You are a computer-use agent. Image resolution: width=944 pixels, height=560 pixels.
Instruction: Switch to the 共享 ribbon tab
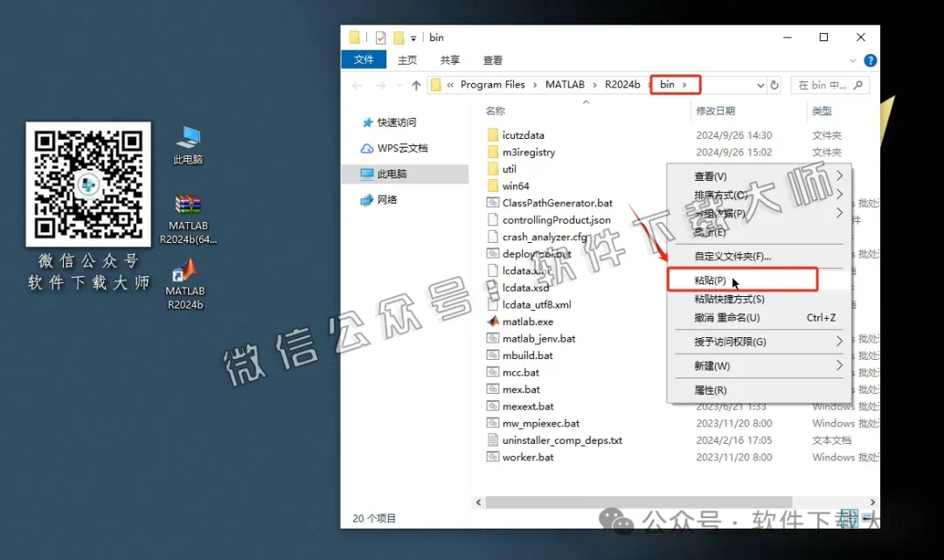click(450, 60)
